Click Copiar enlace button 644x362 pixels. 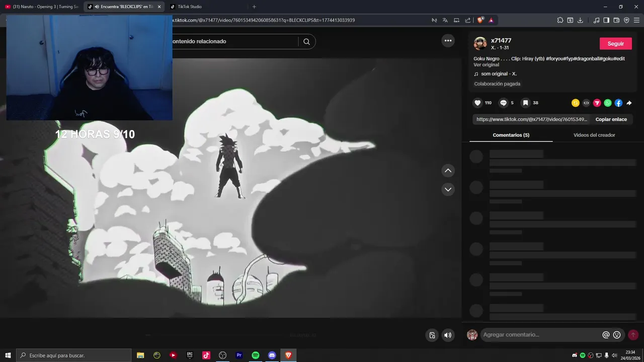pyautogui.click(x=611, y=120)
